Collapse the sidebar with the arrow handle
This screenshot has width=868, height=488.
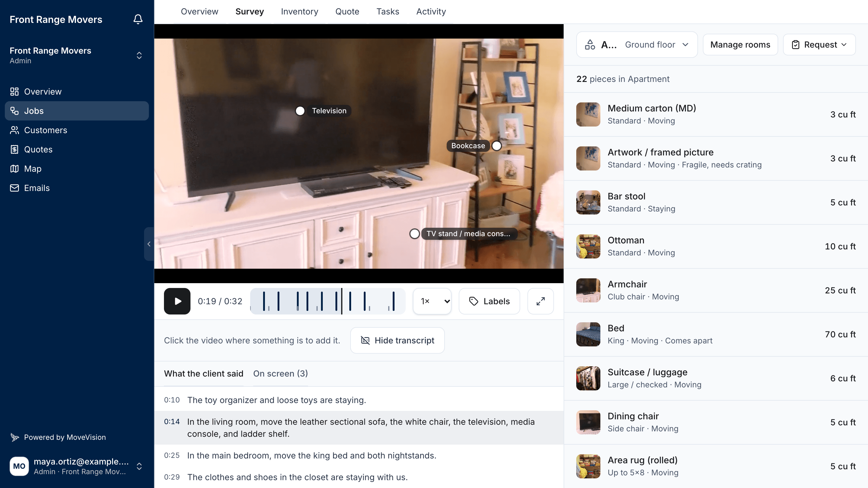click(x=149, y=244)
